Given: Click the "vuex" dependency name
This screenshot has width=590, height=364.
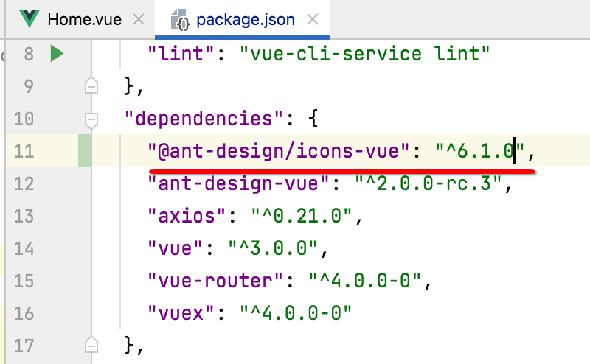Looking at the screenshot, I should click(181, 313).
